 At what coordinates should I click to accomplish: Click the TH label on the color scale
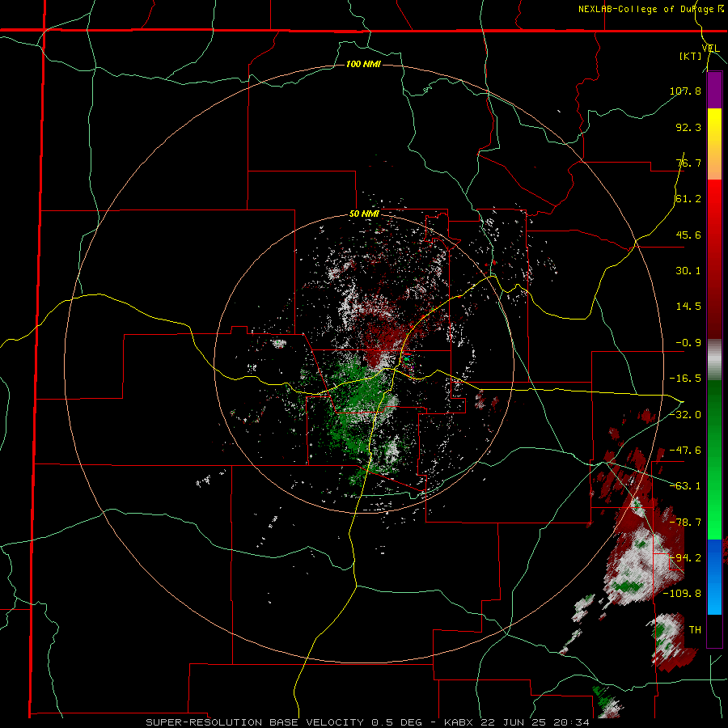(695, 630)
